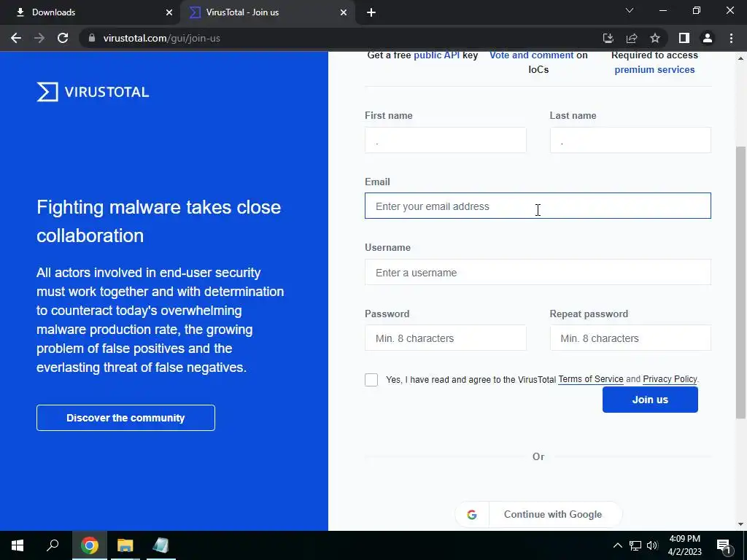The image size is (747, 560).
Task: Close the VirusTotal - Join us tab
Action: (x=344, y=12)
